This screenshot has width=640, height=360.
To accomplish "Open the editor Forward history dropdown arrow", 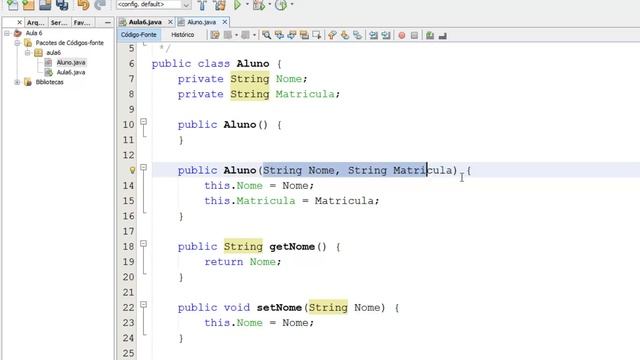I will pos(254,35).
